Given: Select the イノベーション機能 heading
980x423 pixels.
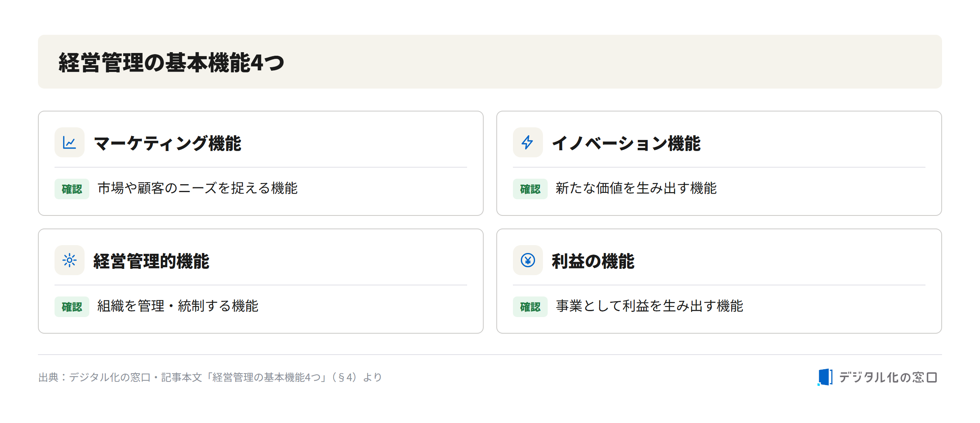Looking at the screenshot, I should click(626, 143).
